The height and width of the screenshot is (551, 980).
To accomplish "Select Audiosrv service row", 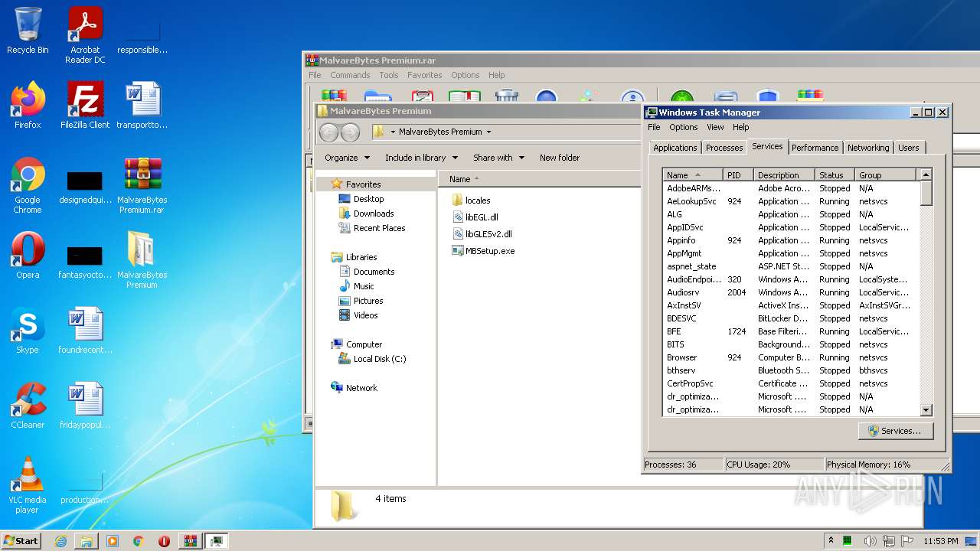I will (791, 292).
